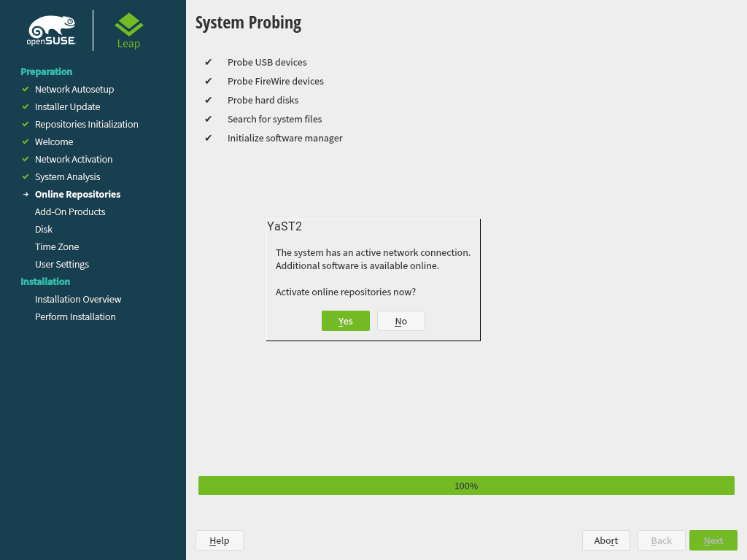Click the openSUSE chameleon logo
This screenshot has width=747, height=560.
(52, 31)
